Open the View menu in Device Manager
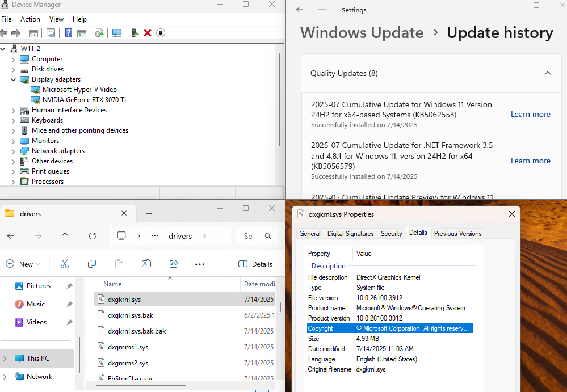Viewport: 567px width, 392px height. click(x=56, y=19)
